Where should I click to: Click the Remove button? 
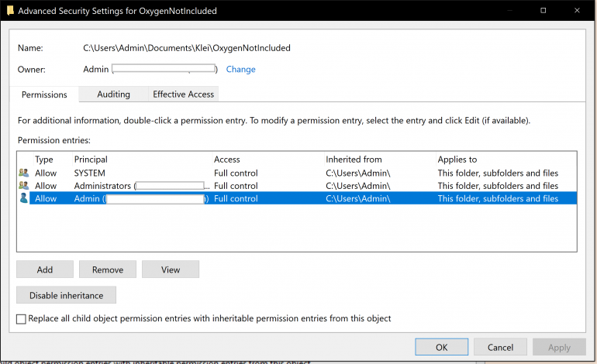click(108, 270)
